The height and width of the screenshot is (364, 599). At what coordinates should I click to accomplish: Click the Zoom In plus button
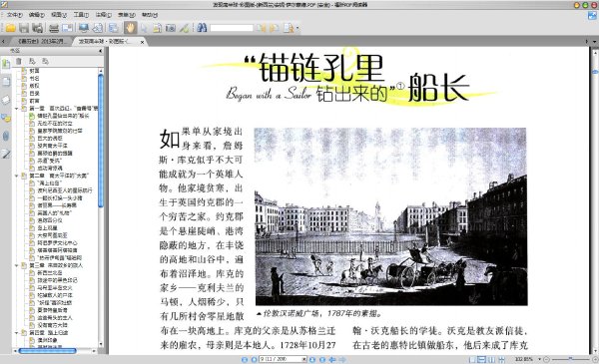(x=594, y=359)
